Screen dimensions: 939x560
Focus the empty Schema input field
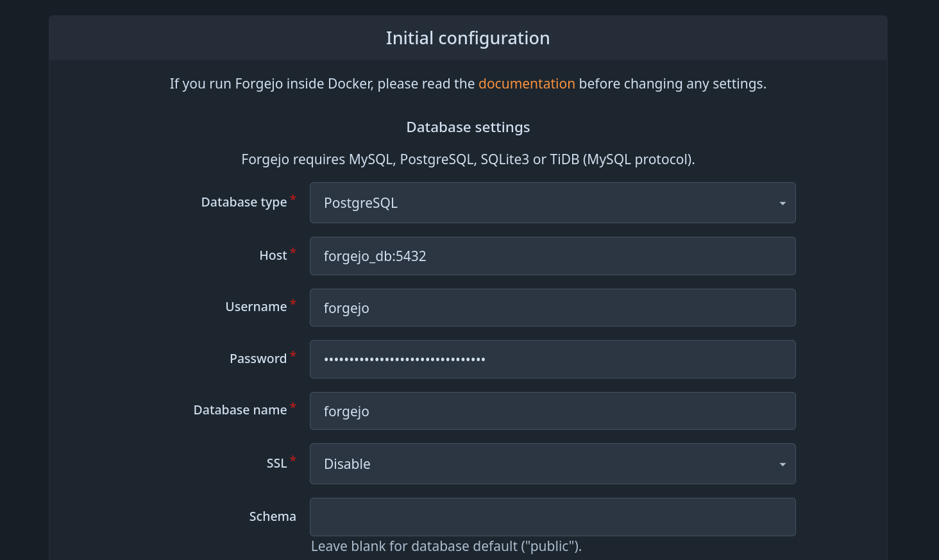tap(552, 517)
